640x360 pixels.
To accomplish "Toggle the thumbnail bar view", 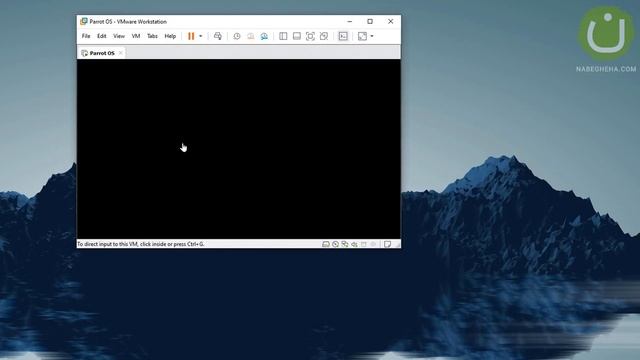I will point(297,36).
